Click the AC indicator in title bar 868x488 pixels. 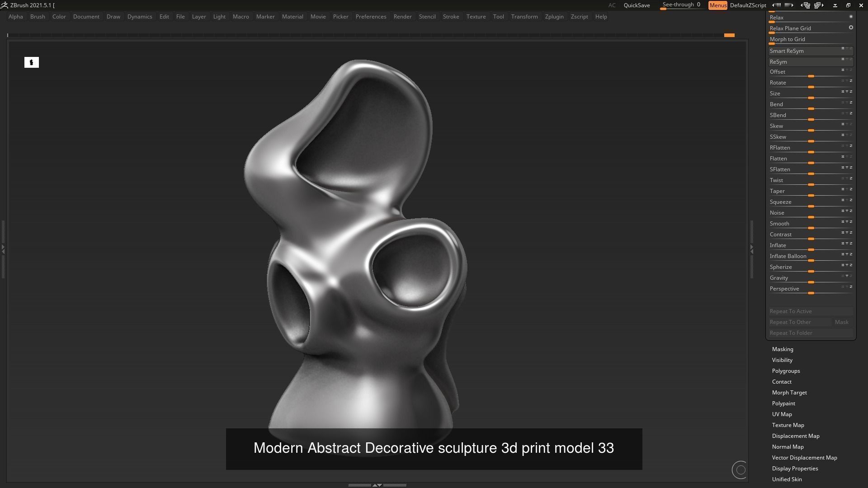(612, 5)
